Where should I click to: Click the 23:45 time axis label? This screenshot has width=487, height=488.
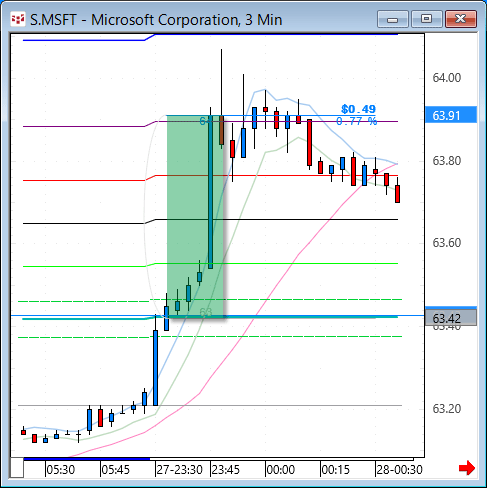[x=226, y=470]
